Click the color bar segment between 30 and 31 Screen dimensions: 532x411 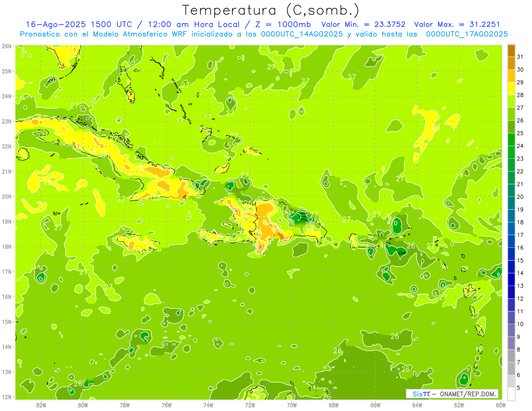pos(511,63)
